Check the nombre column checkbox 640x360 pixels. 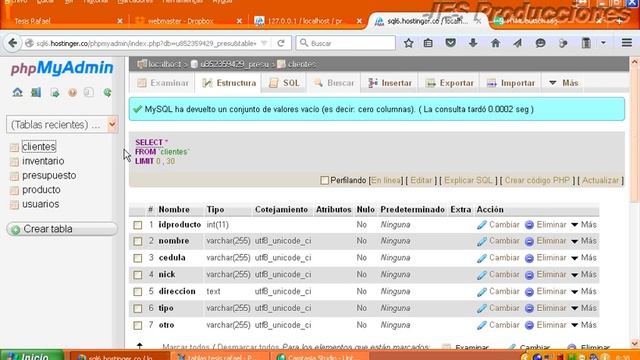138,241
